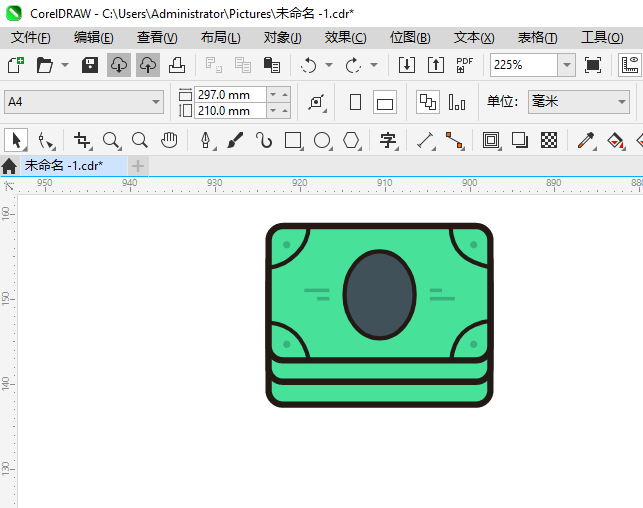643x508 pixels.
Task: Select the Rectangle tool
Action: (293, 140)
